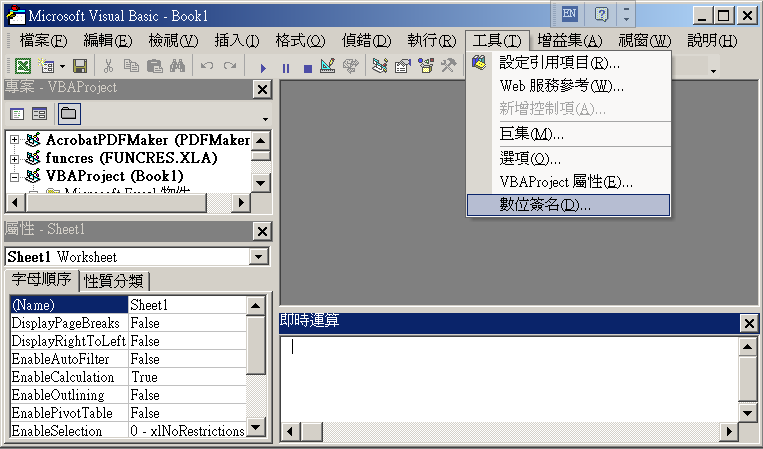Collapse the VBAProject (Book1) node
The height and width of the screenshot is (449, 763).
[x=15, y=177]
